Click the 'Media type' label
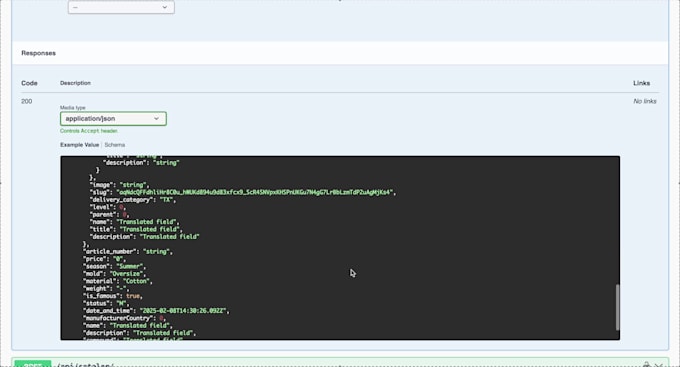 [73, 107]
